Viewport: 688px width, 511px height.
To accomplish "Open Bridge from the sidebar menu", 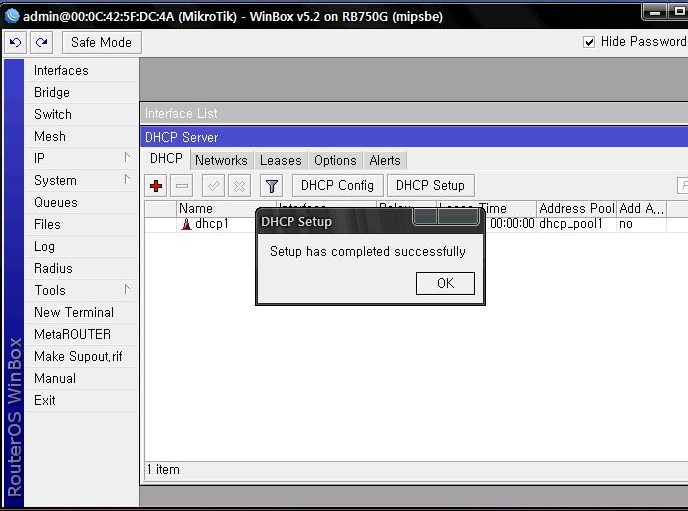I will pos(82,93).
